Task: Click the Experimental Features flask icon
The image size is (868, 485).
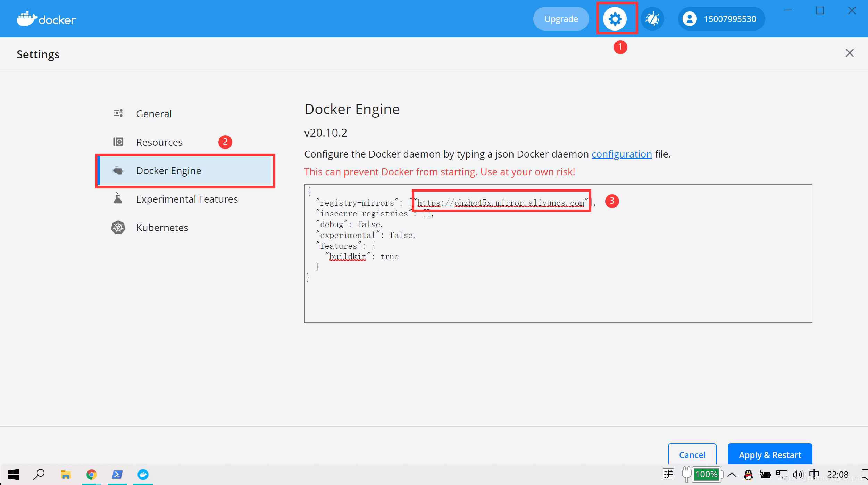Action: (x=118, y=198)
